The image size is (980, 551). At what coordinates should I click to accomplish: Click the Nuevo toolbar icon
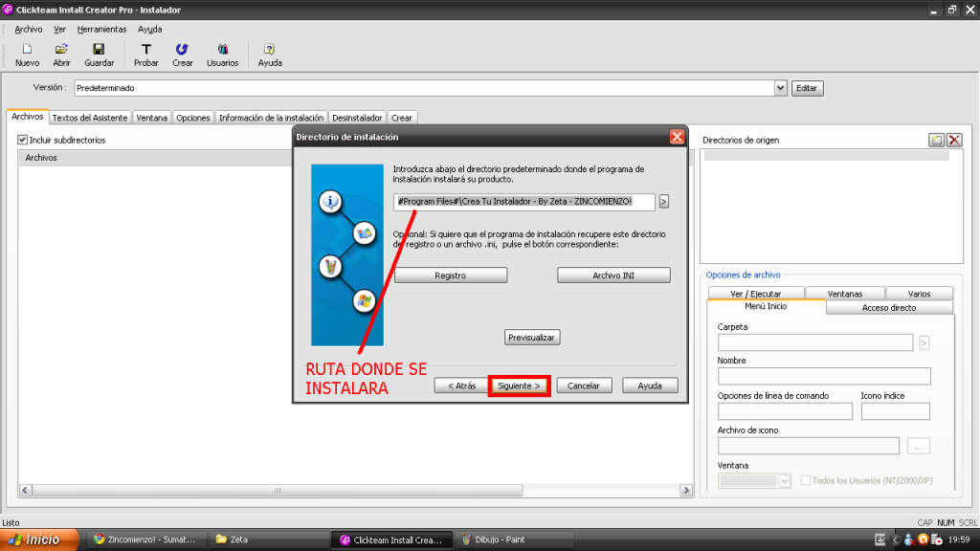(x=27, y=55)
